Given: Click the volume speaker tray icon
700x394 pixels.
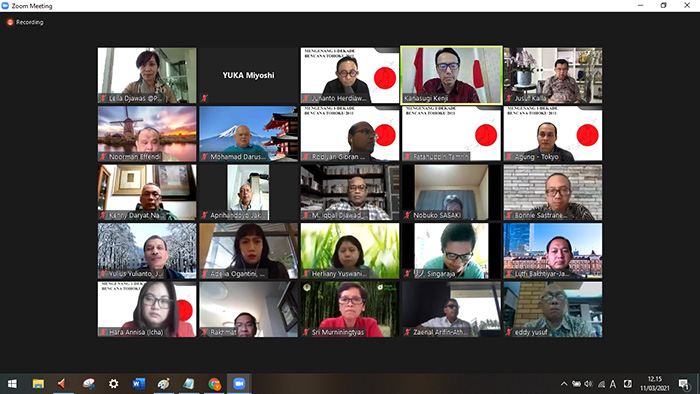Looking at the screenshot, I should [x=588, y=384].
